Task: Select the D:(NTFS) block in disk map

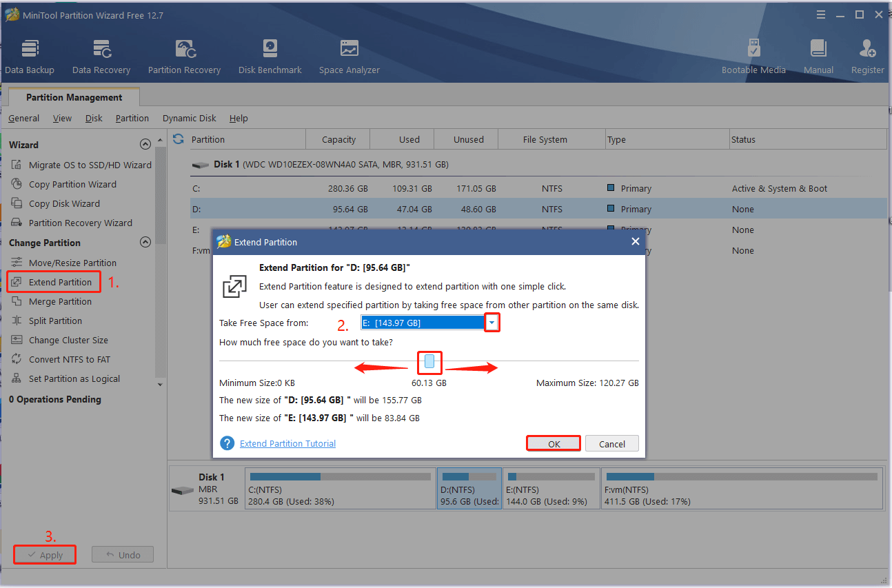Action: click(469, 489)
